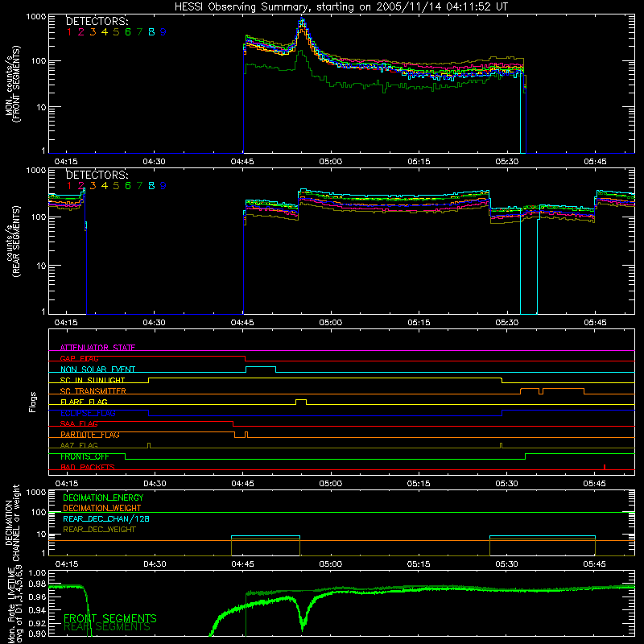Viewport: 644px width, 644px height.
Task: Click the DETECTORS: legend heading in front segments panel
Action: coord(97,21)
